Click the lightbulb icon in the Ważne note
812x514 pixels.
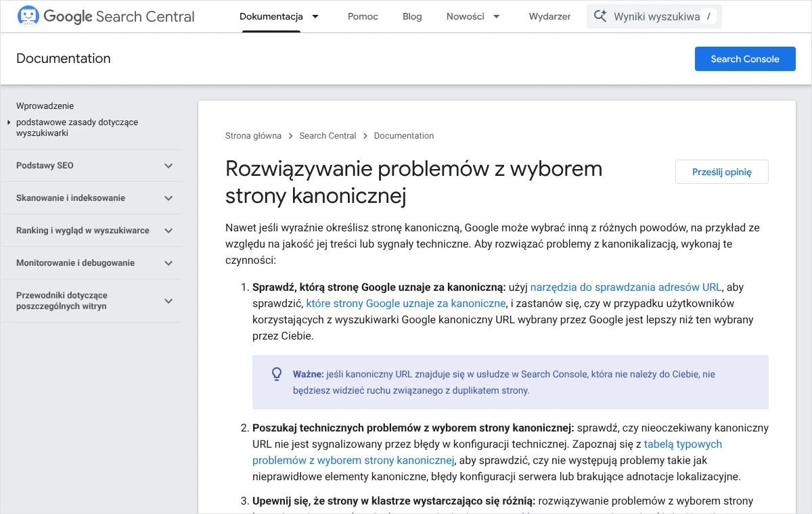tap(277, 374)
